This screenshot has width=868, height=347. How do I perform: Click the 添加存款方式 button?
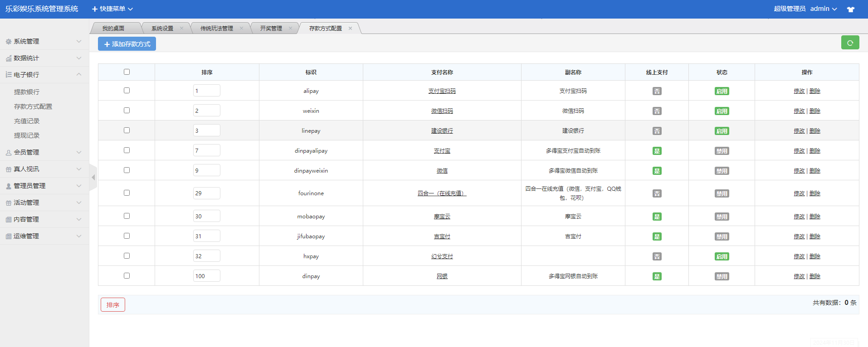coord(127,44)
